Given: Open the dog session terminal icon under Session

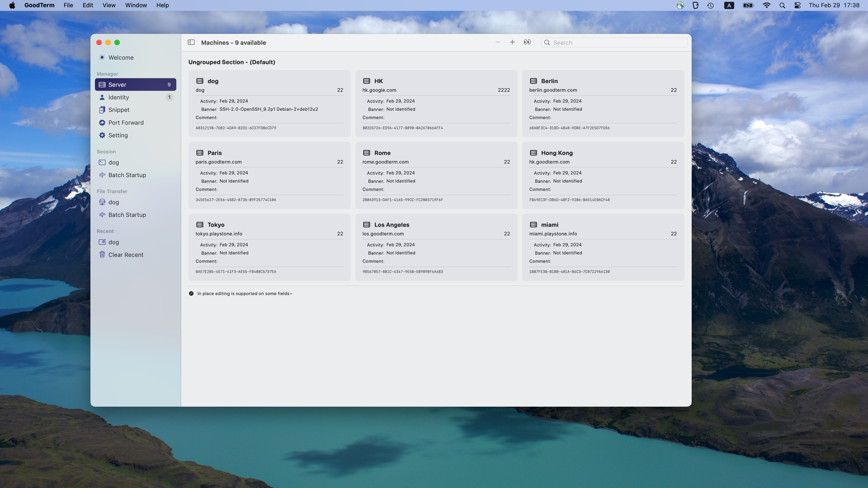Looking at the screenshot, I should (x=102, y=162).
